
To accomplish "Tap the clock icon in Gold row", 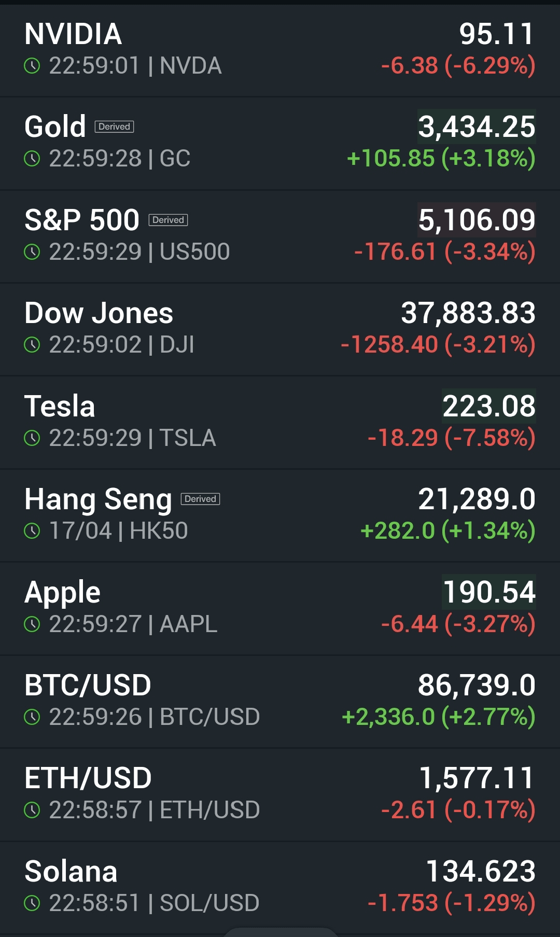I will pos(32,159).
